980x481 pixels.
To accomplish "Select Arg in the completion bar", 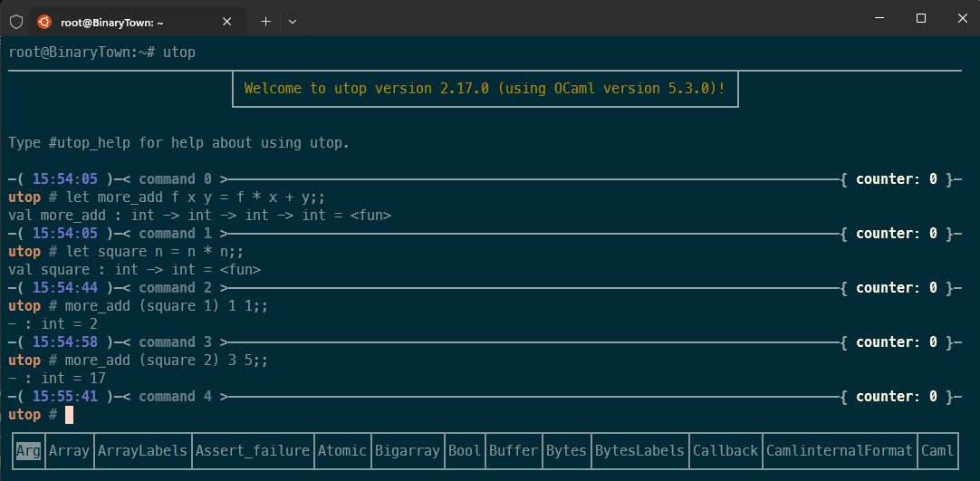I will pyautogui.click(x=28, y=450).
